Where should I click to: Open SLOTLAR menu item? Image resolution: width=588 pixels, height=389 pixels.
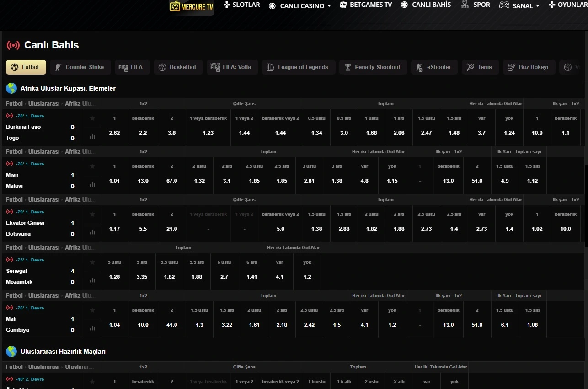pyautogui.click(x=241, y=5)
